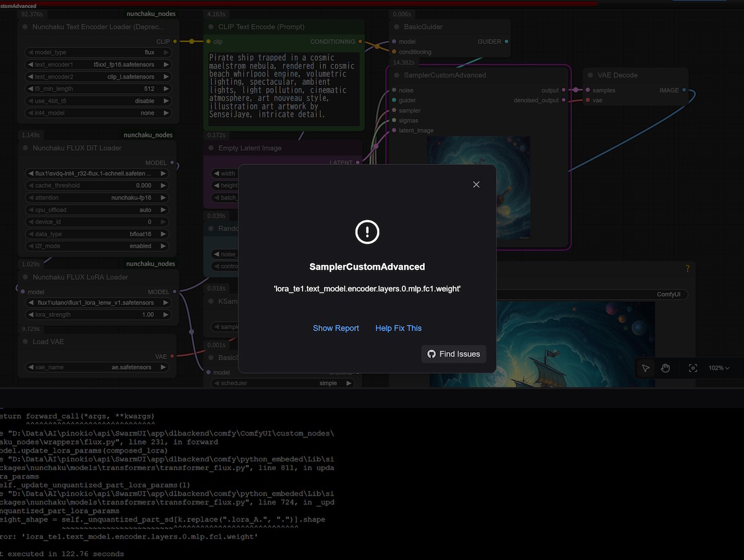This screenshot has width=744, height=560.
Task: Collapse the Nunchaku FLUX DiT Loader node
Action: [25, 148]
